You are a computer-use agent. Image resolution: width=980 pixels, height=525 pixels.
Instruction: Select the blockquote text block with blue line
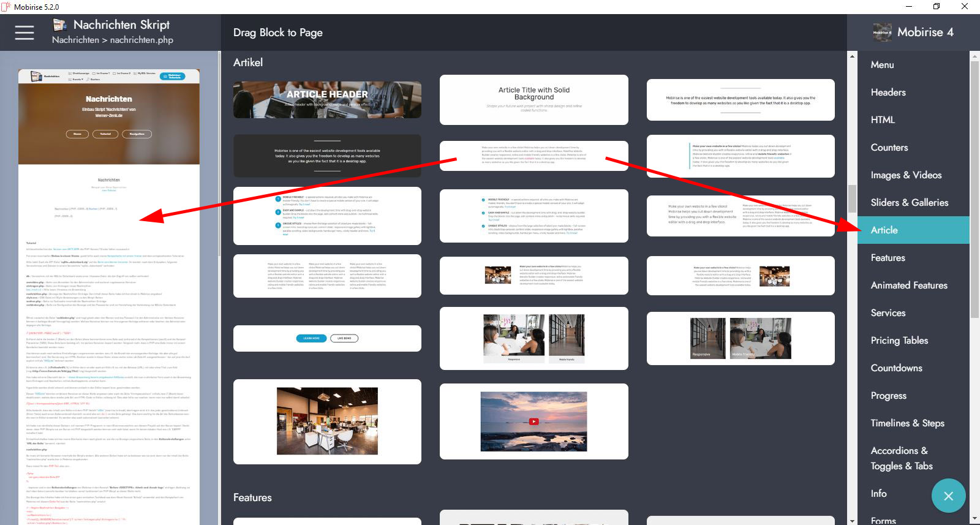[x=741, y=156]
